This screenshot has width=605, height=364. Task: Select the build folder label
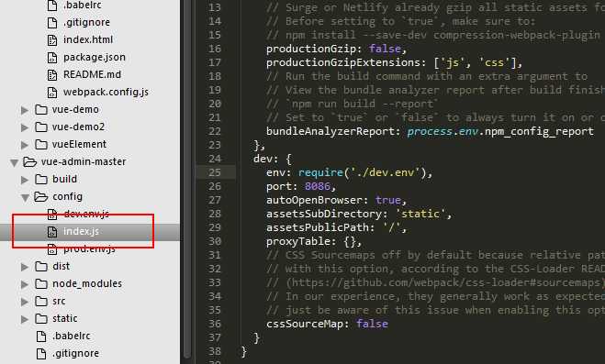pyautogui.click(x=64, y=179)
